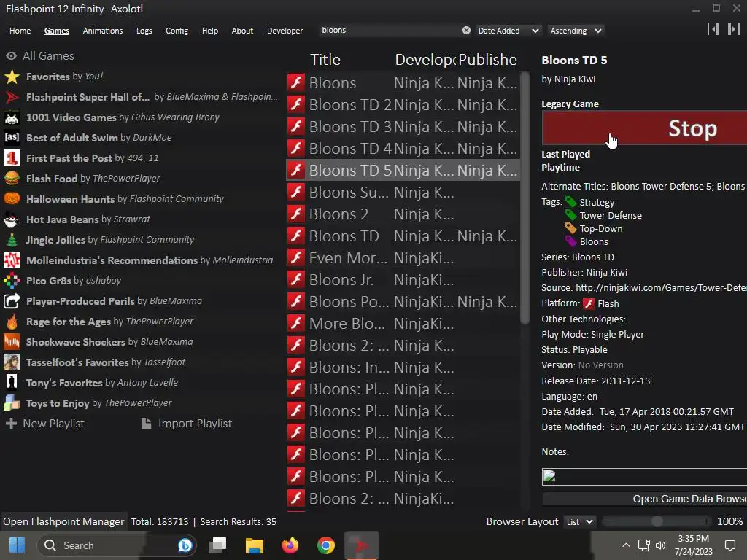Clear the bloons search with X icon

pos(466,31)
